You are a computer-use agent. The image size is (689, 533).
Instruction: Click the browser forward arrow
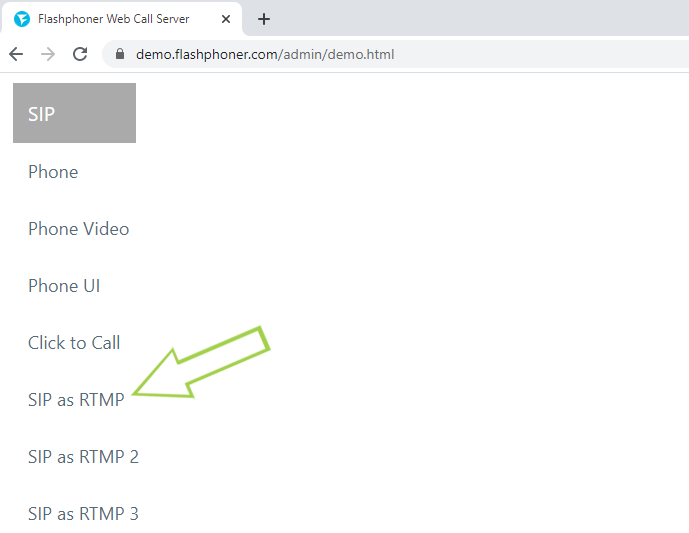48,54
